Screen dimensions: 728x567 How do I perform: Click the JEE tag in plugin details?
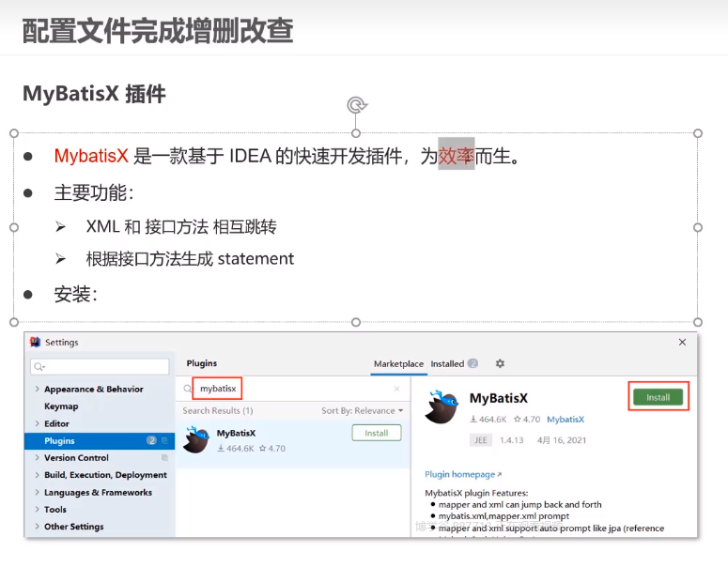pyautogui.click(x=481, y=440)
